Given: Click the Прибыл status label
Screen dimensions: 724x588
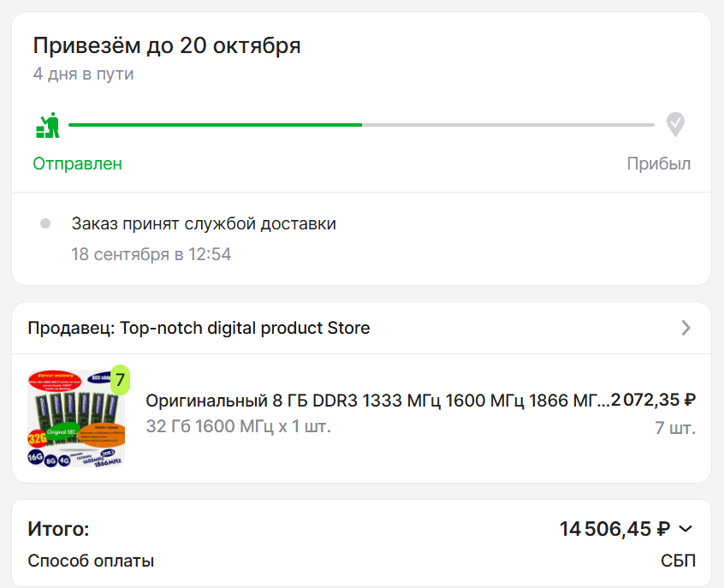Looking at the screenshot, I should click(658, 163).
